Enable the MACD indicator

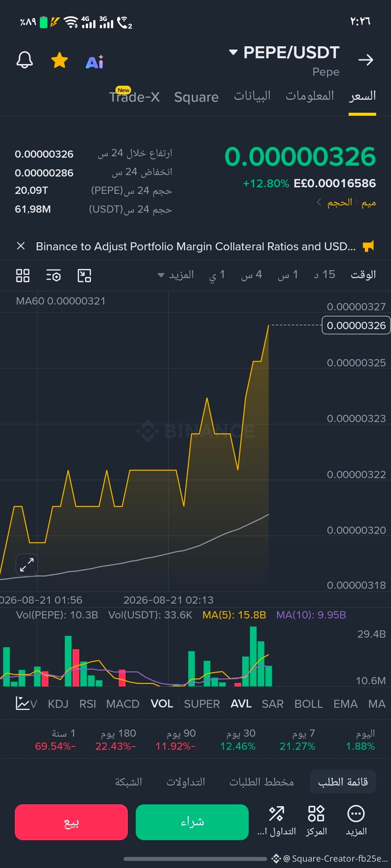pyautogui.click(x=123, y=704)
